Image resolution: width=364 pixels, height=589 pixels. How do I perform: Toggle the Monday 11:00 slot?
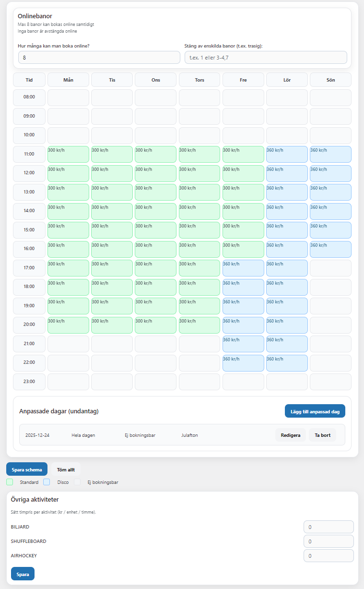coord(68,154)
